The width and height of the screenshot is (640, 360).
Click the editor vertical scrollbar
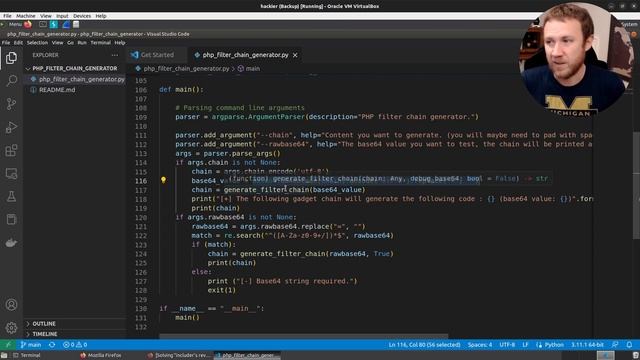click(x=636, y=186)
